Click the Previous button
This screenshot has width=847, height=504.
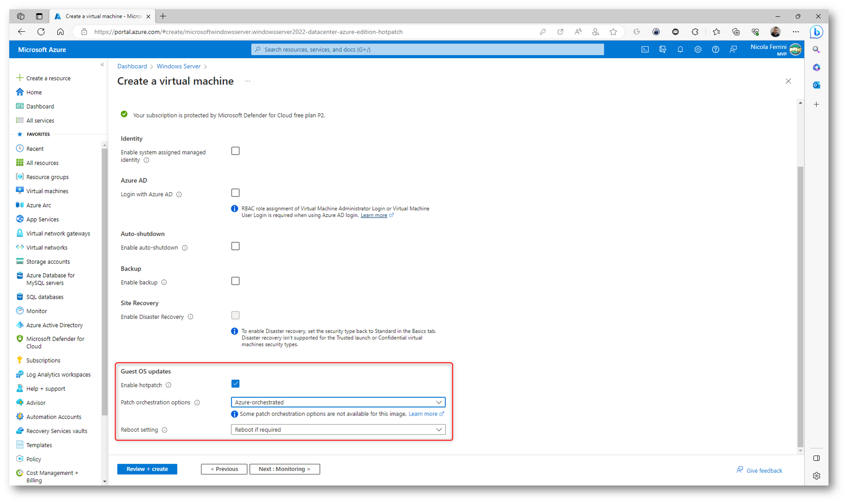[x=224, y=469]
